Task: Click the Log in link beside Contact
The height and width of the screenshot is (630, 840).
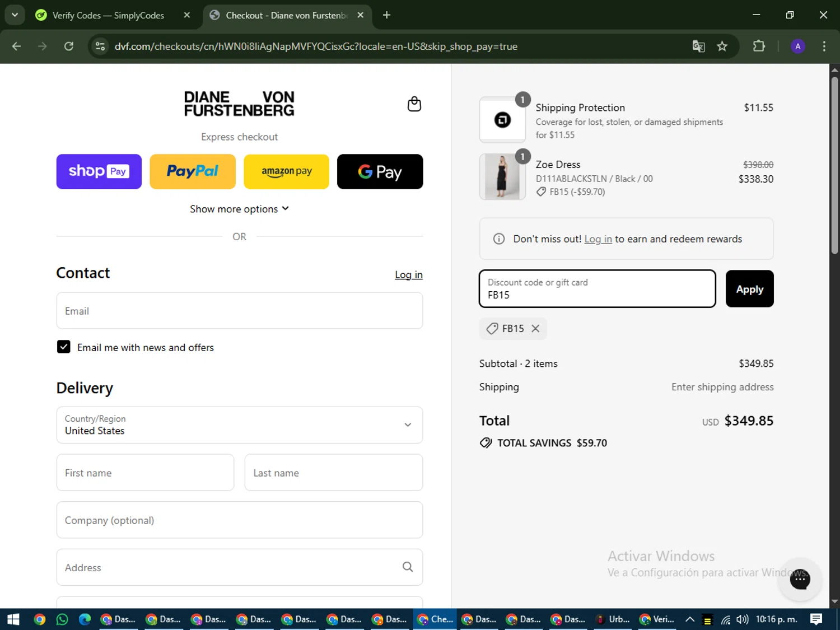Action: 409,274
